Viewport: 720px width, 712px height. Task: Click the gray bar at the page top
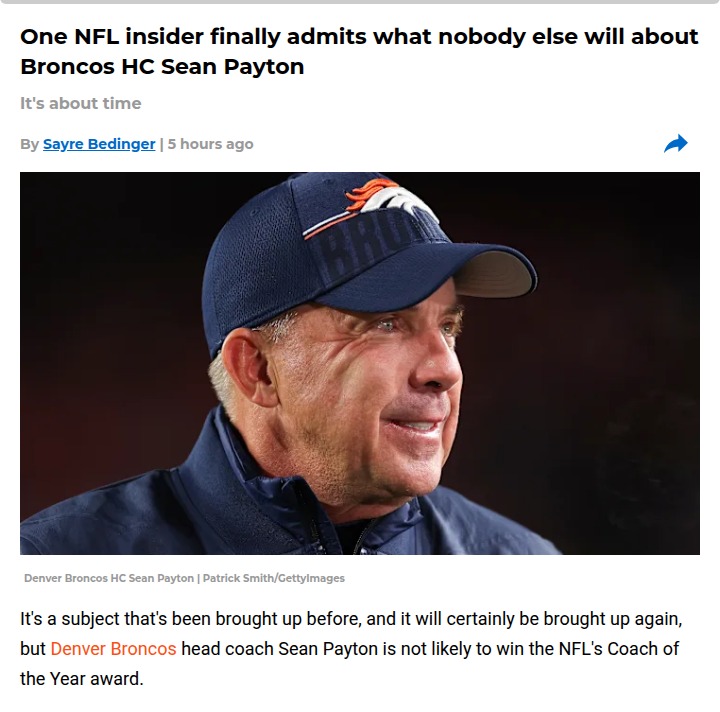click(x=360, y=3)
